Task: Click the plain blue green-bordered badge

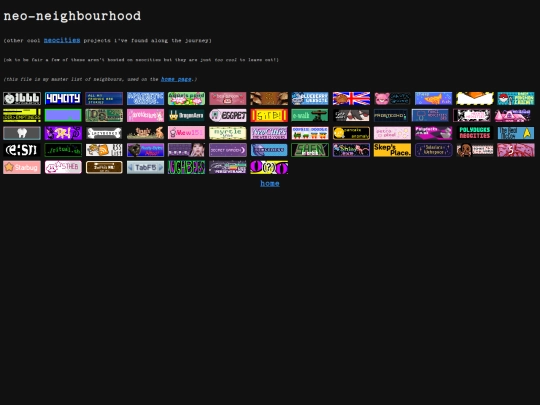Action: point(63,116)
